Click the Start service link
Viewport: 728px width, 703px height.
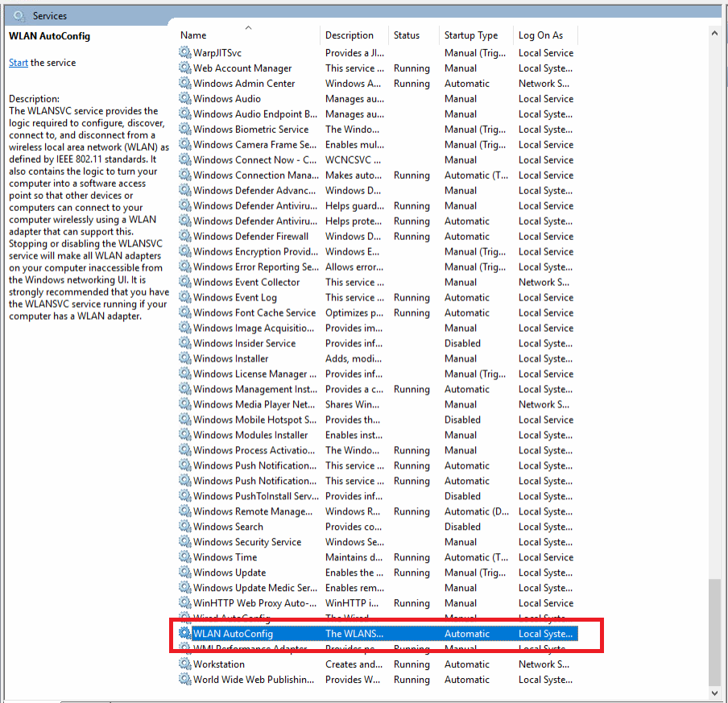click(x=18, y=63)
